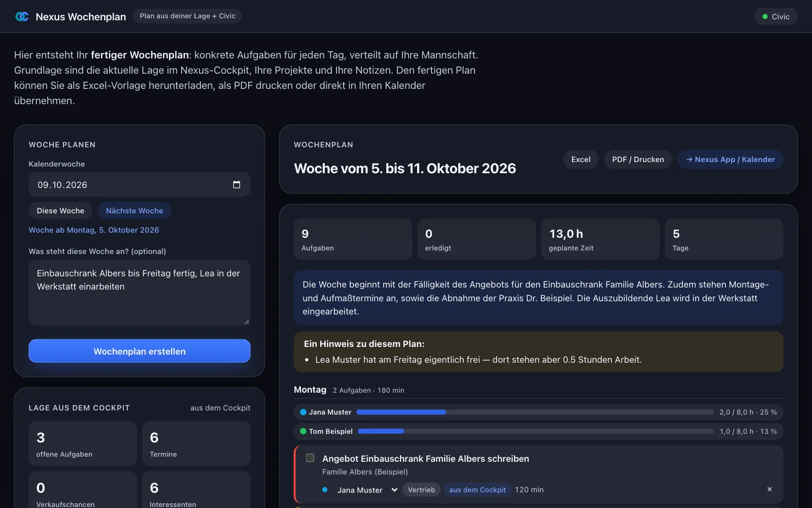The width and height of the screenshot is (812, 508).
Task: Click the '2,0 / 8,0 h · 25 %' value
Action: 748,412
